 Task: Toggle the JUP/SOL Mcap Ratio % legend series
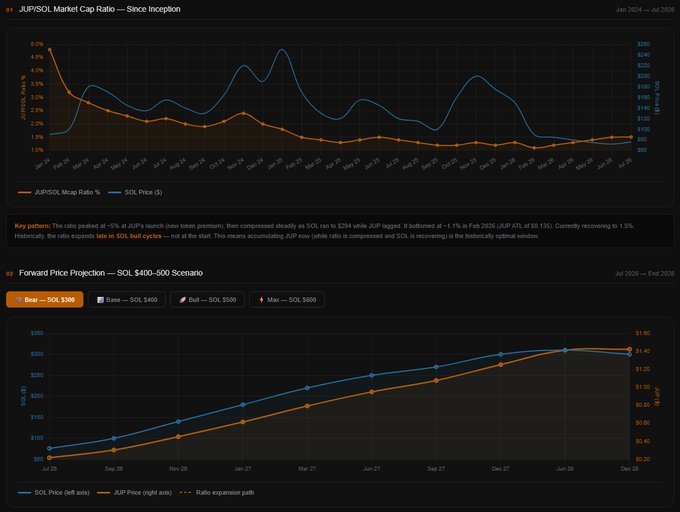[x=59, y=192]
